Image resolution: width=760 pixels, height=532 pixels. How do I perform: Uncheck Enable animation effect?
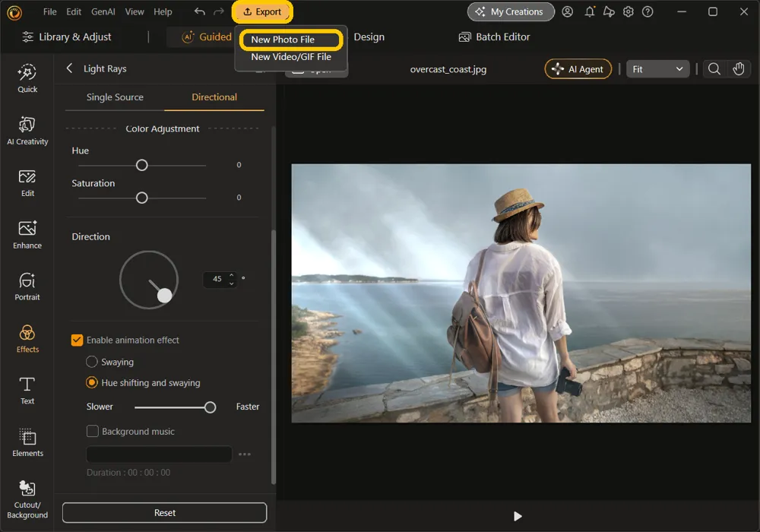(77, 340)
